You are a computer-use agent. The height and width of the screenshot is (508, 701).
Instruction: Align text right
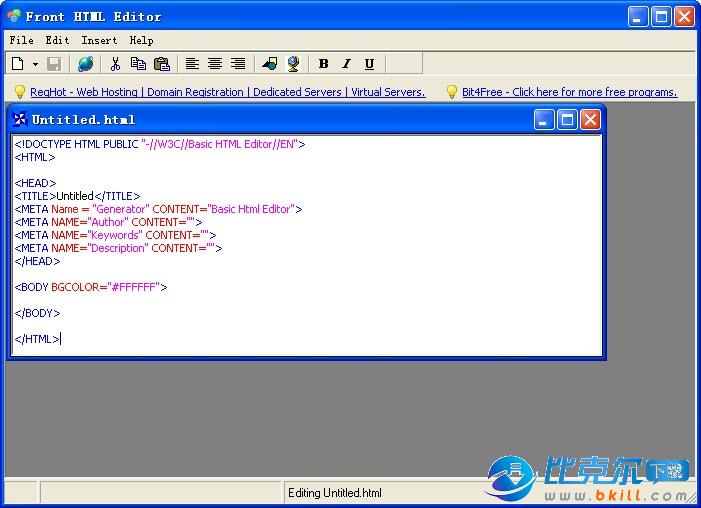coord(238,64)
